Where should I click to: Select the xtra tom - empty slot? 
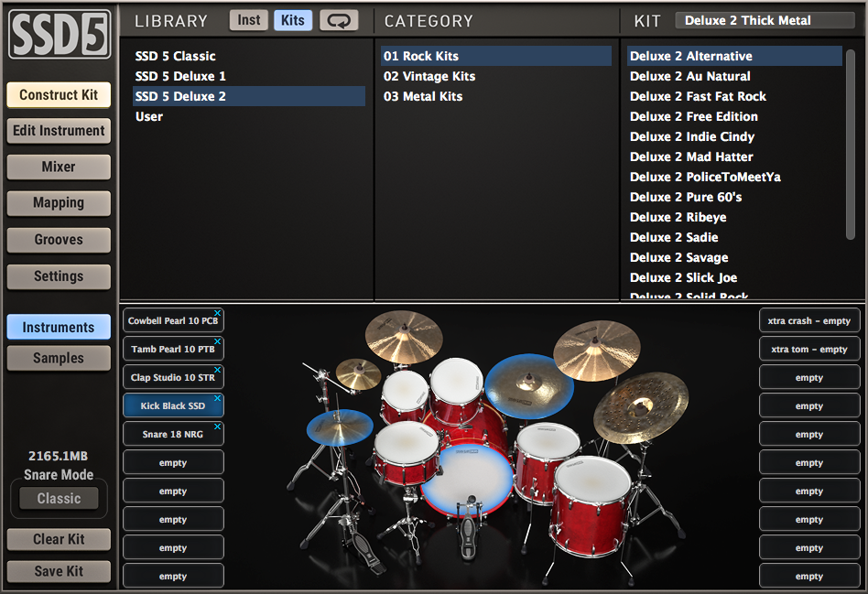pyautogui.click(x=809, y=350)
